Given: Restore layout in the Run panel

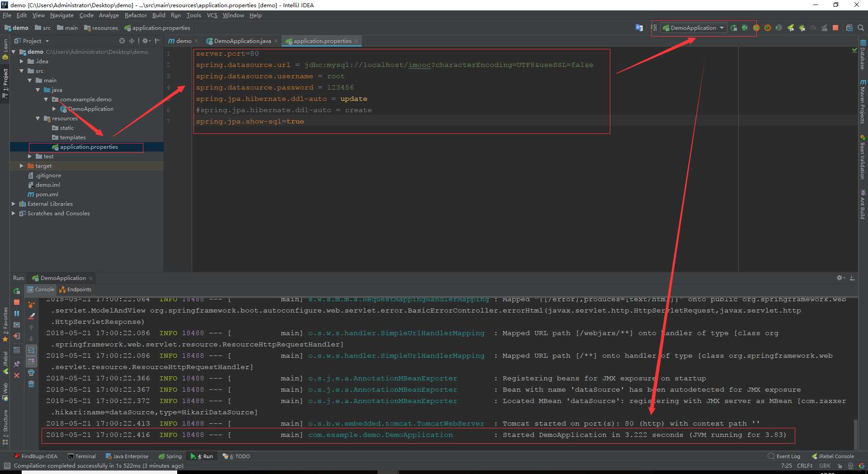Looking at the screenshot, I should tap(17, 350).
